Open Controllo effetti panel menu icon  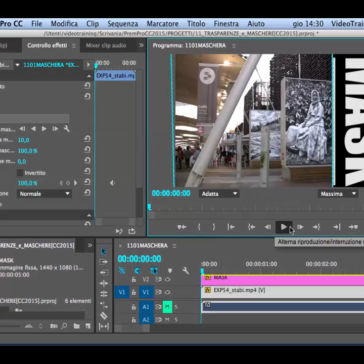[x=74, y=45]
